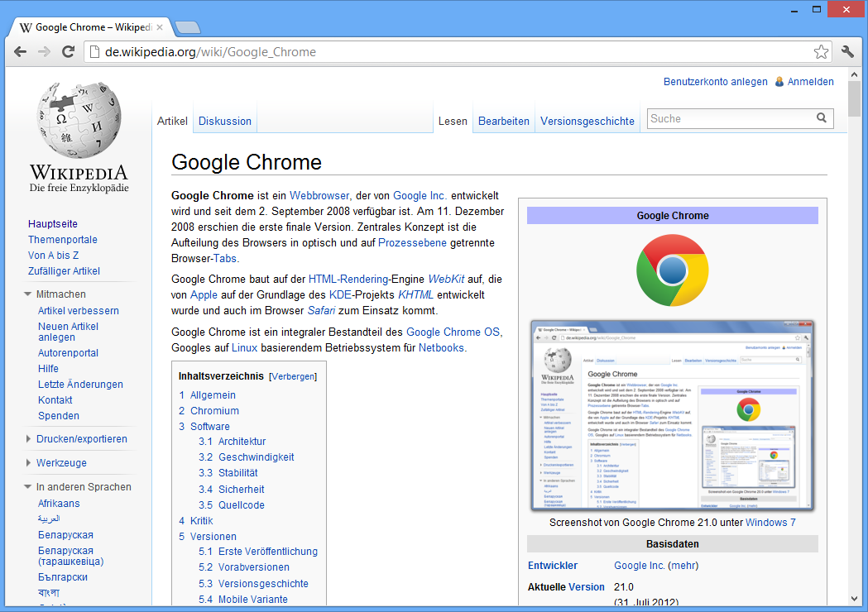This screenshot has height=612, width=868.
Task: Click the Google Chrome logo image in infobox
Action: tap(672, 270)
